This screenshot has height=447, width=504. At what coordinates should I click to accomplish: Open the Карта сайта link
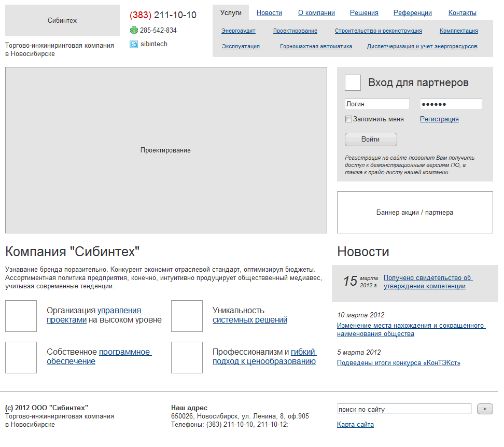tap(355, 425)
